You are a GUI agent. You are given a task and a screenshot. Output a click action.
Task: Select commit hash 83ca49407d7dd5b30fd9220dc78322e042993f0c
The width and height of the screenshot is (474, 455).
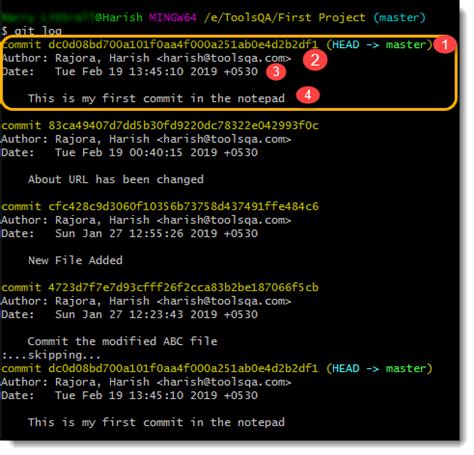183,125
